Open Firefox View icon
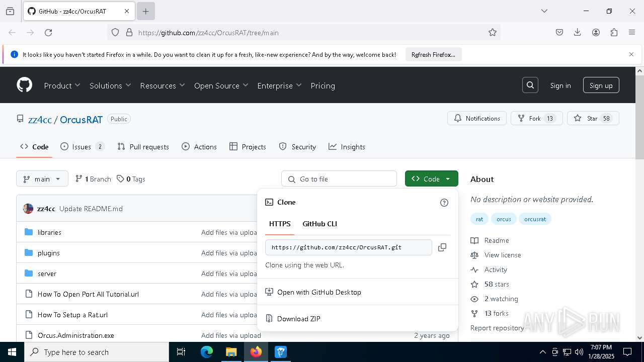This screenshot has width=644, height=362. coord(10,11)
